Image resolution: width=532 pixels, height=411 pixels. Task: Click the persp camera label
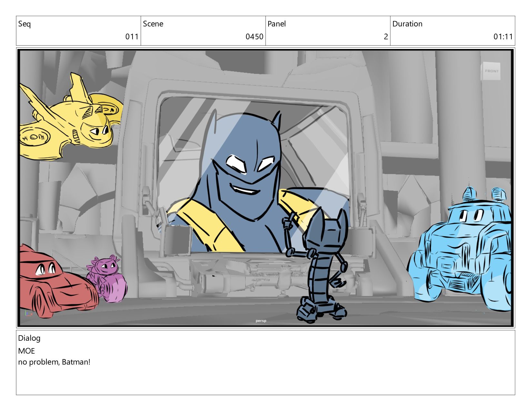261,321
